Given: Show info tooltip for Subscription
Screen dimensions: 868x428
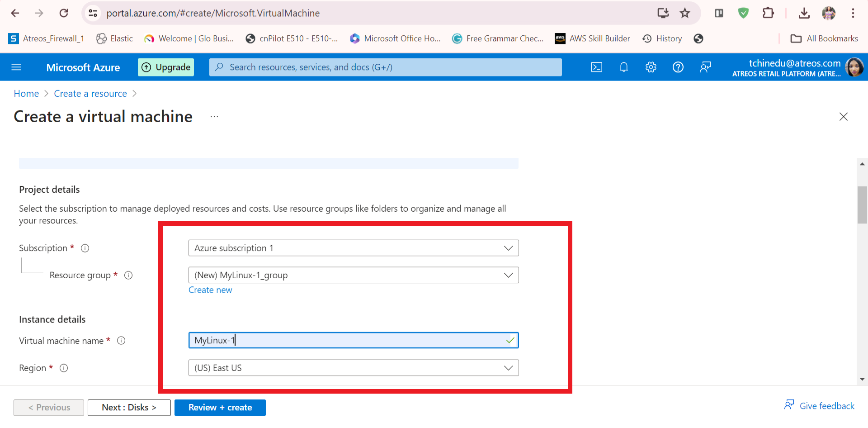Looking at the screenshot, I should pyautogui.click(x=85, y=248).
